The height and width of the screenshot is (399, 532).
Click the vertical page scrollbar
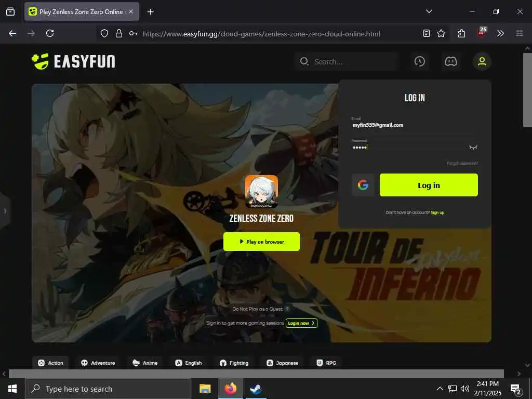pos(527,90)
